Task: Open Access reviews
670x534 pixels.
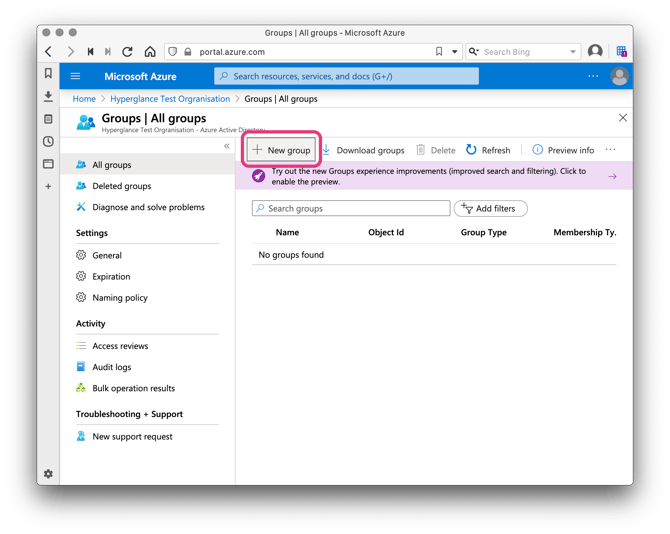Action: click(x=120, y=346)
